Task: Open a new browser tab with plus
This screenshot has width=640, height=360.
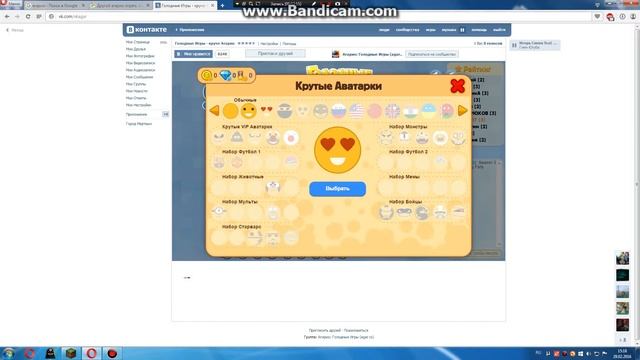Action: point(222,6)
